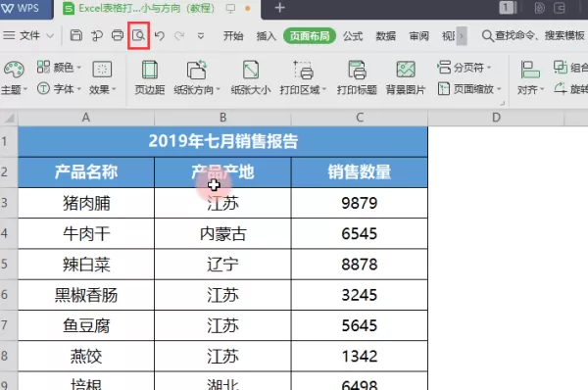
Task: Select column B header
Action: [x=222, y=118]
